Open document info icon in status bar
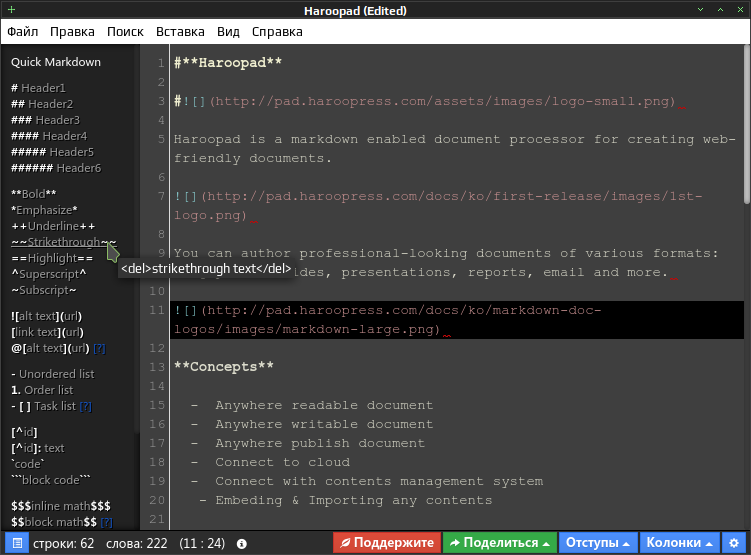Screen dimensions: 751x555 (242, 544)
